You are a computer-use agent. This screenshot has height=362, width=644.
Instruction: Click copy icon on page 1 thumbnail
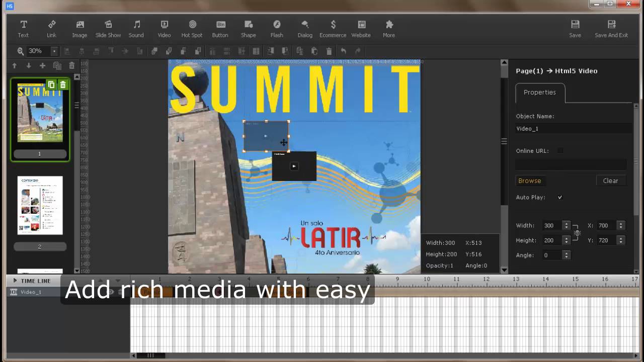51,85
